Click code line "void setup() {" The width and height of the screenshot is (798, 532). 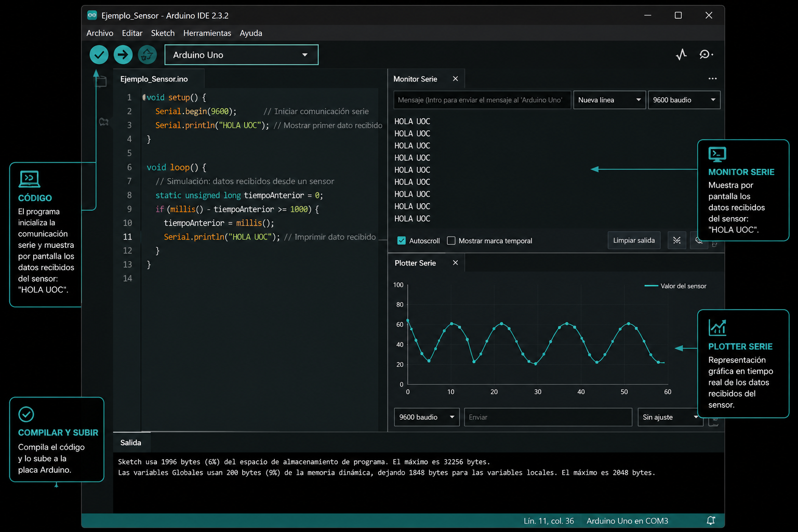pos(177,97)
